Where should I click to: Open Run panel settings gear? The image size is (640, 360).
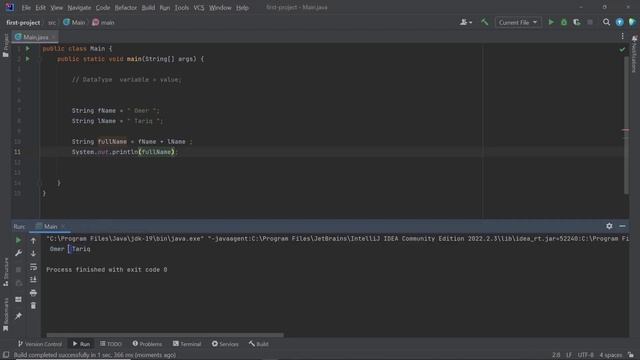click(609, 226)
